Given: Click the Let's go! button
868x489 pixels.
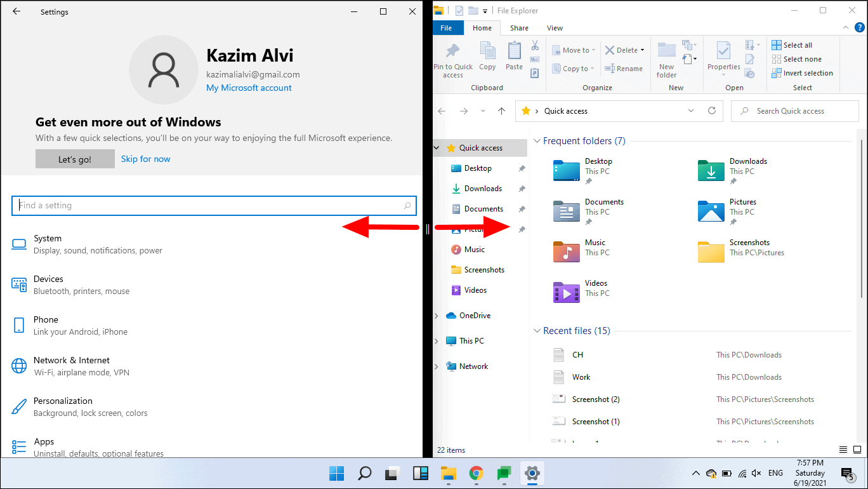Looking at the screenshot, I should (x=75, y=159).
